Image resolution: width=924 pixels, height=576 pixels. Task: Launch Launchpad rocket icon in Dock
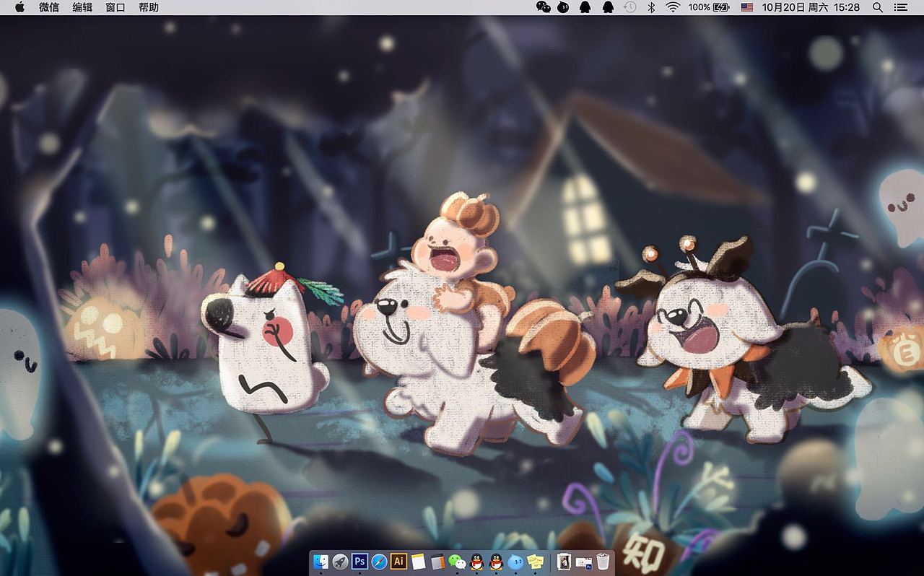click(340, 562)
